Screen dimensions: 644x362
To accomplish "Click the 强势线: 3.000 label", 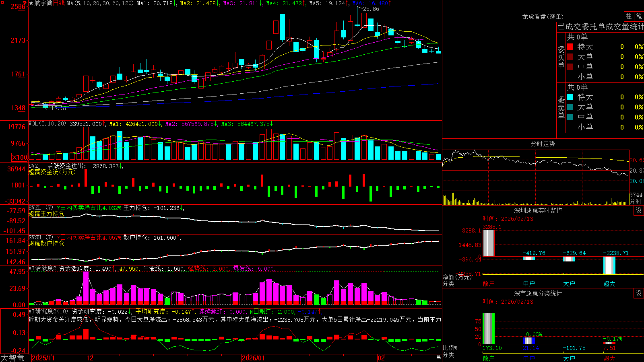I will [208, 268].
